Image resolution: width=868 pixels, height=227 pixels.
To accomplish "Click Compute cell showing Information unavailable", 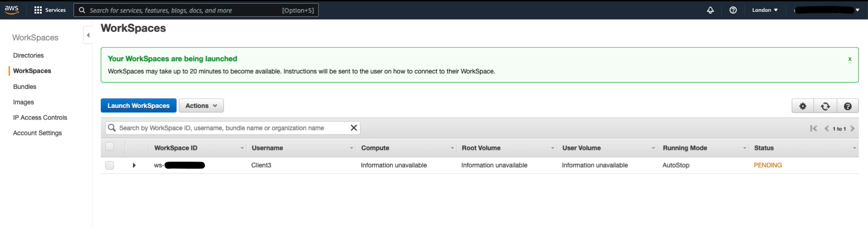I will pos(394,165).
